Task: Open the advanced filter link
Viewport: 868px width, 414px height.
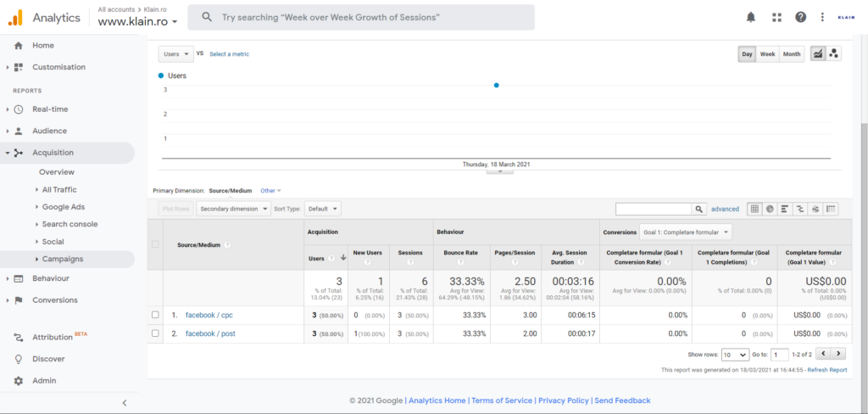Action: click(726, 209)
